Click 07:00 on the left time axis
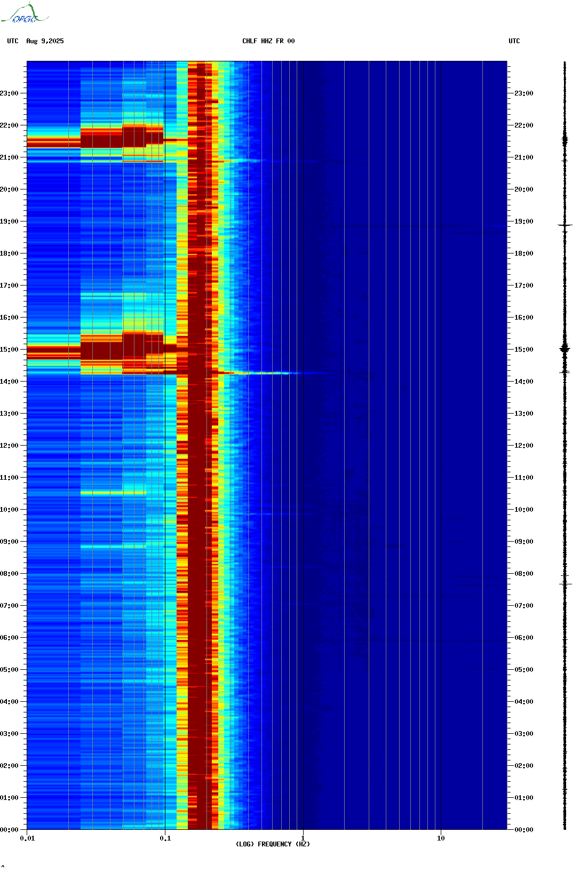The image size is (588, 872). tap(9, 606)
